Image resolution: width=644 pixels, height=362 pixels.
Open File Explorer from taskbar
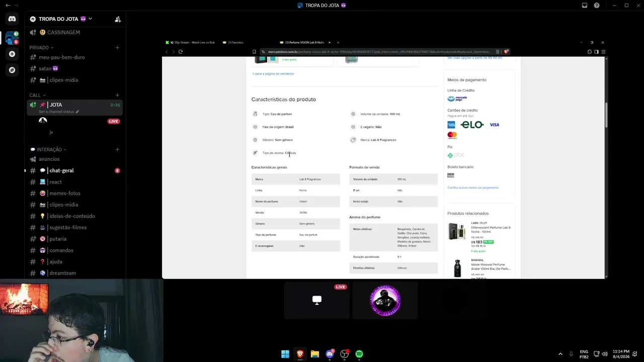click(315, 354)
